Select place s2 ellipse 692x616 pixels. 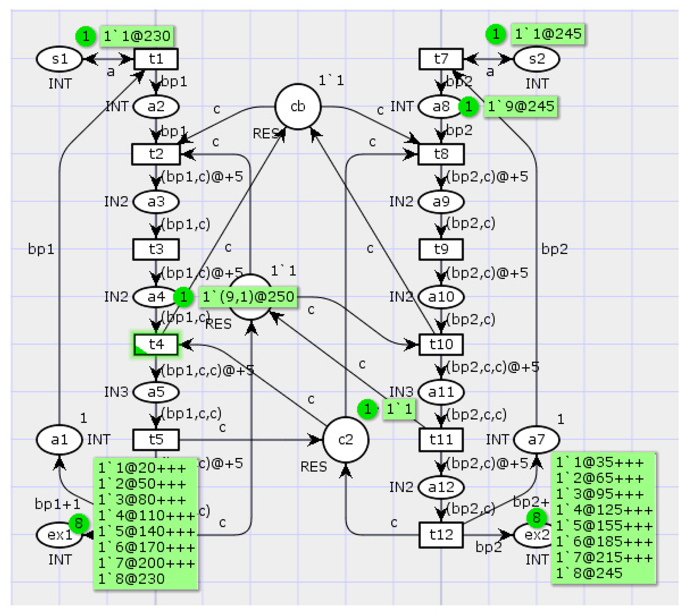click(x=536, y=59)
